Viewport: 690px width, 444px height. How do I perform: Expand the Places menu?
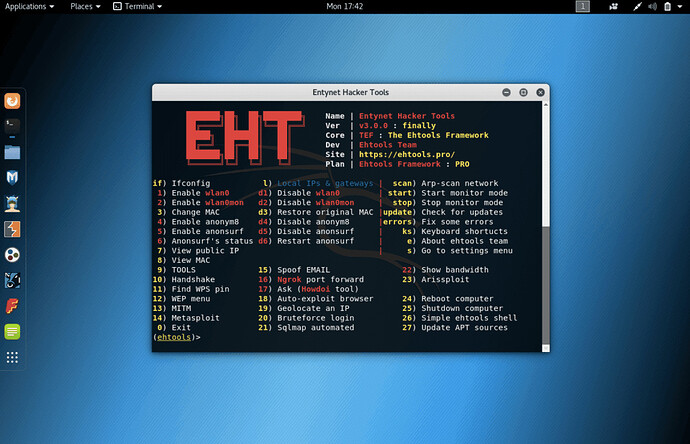click(x=85, y=6)
